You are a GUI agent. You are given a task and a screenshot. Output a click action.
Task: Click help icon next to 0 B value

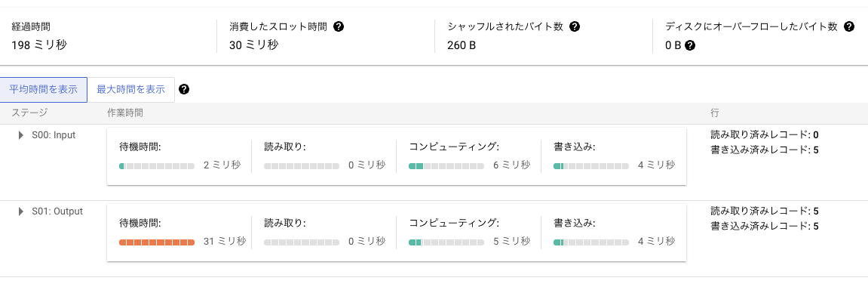tap(690, 45)
